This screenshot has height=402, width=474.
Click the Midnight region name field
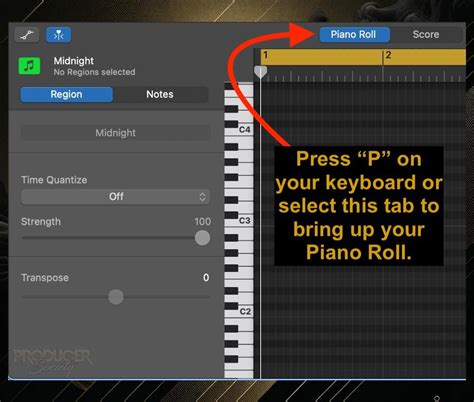click(115, 133)
